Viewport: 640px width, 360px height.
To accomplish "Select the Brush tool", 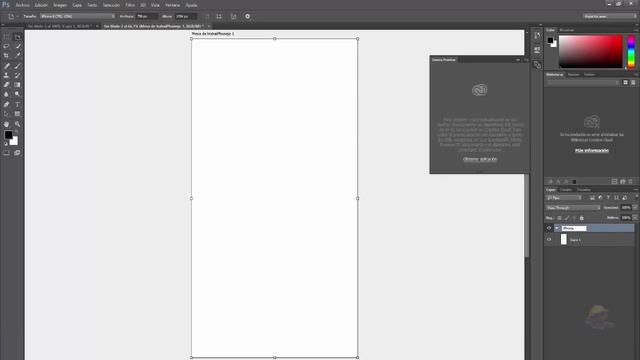I will click(18, 66).
